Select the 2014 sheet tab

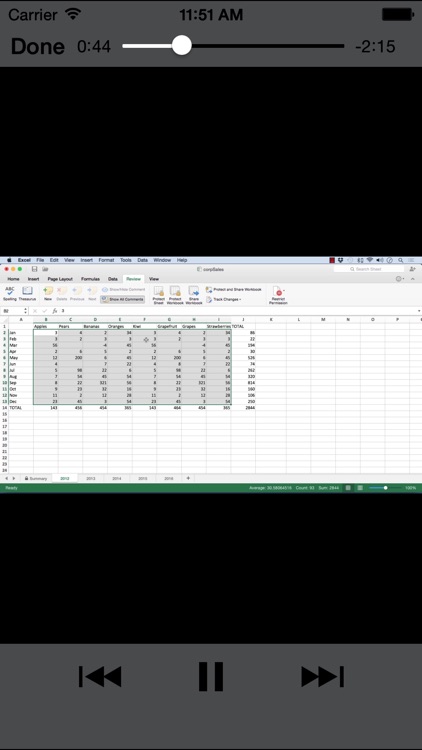(x=116, y=478)
